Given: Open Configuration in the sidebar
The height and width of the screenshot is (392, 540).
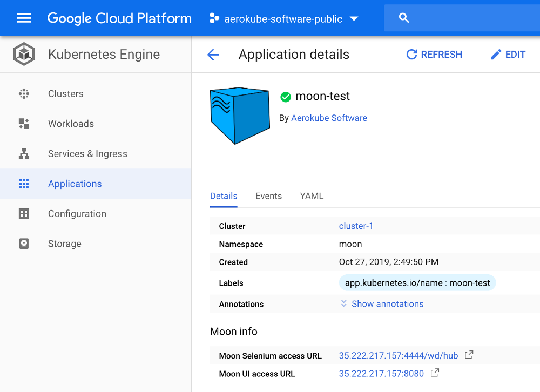Looking at the screenshot, I should coord(96,214).
